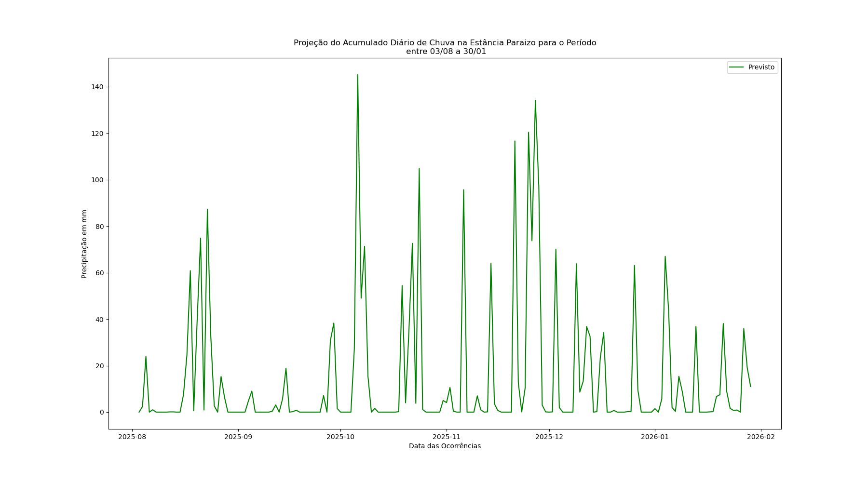This screenshot has height=482, width=868.
Task: Select the 2025-09 x-axis tick label
Action: coord(238,437)
